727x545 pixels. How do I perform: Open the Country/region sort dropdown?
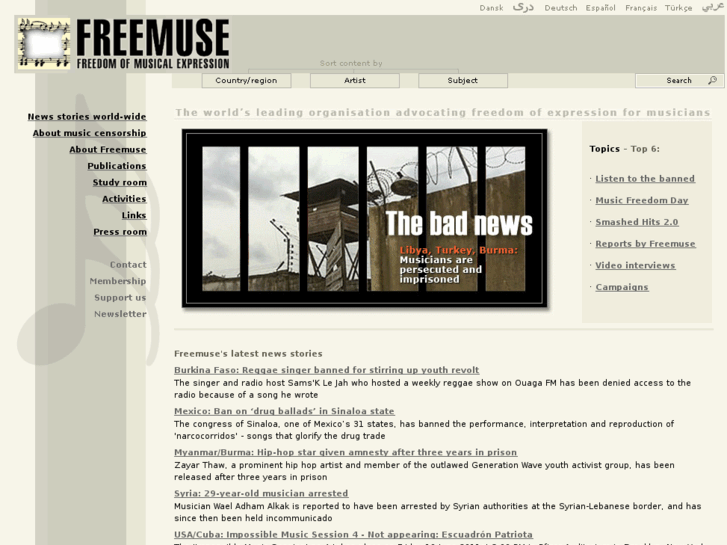point(246,80)
